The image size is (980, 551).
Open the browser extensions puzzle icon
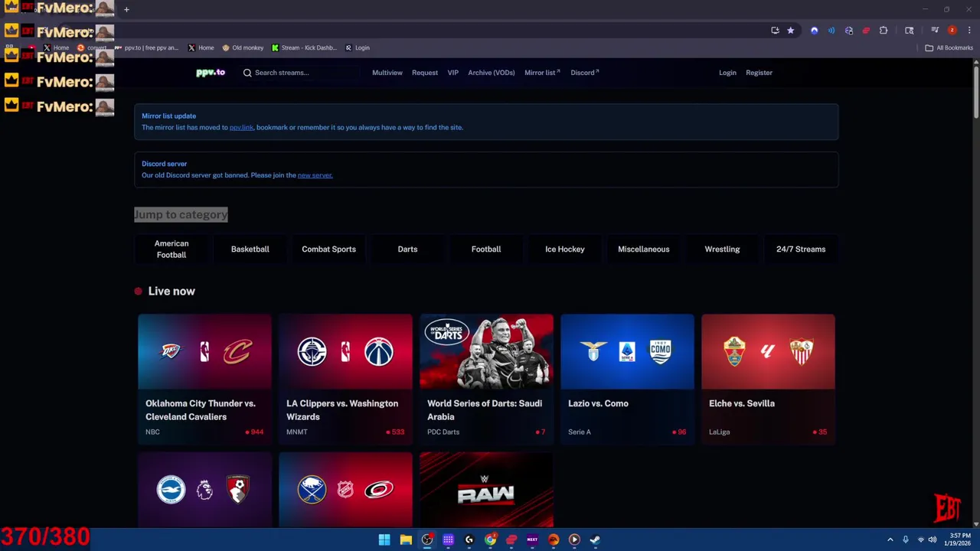click(884, 31)
